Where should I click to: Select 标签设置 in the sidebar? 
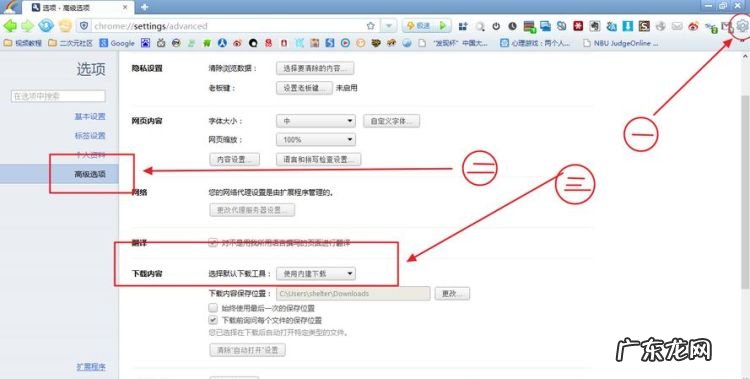pyautogui.click(x=90, y=135)
